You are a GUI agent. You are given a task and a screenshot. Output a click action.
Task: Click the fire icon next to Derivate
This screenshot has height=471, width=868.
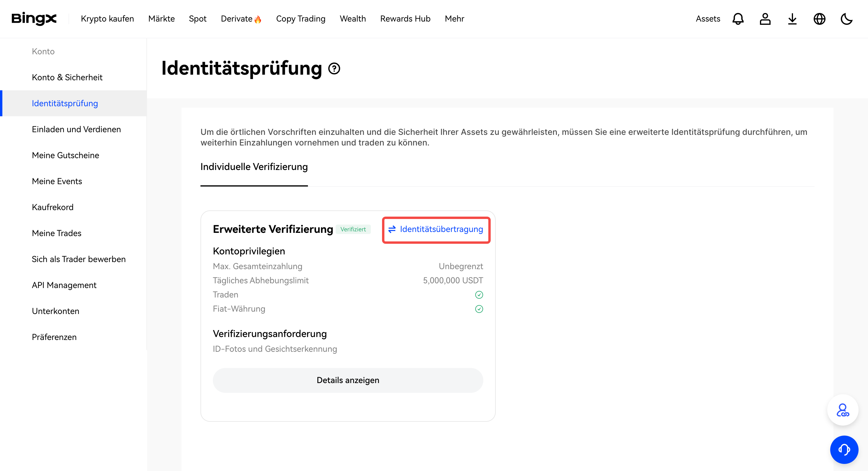[258, 19]
